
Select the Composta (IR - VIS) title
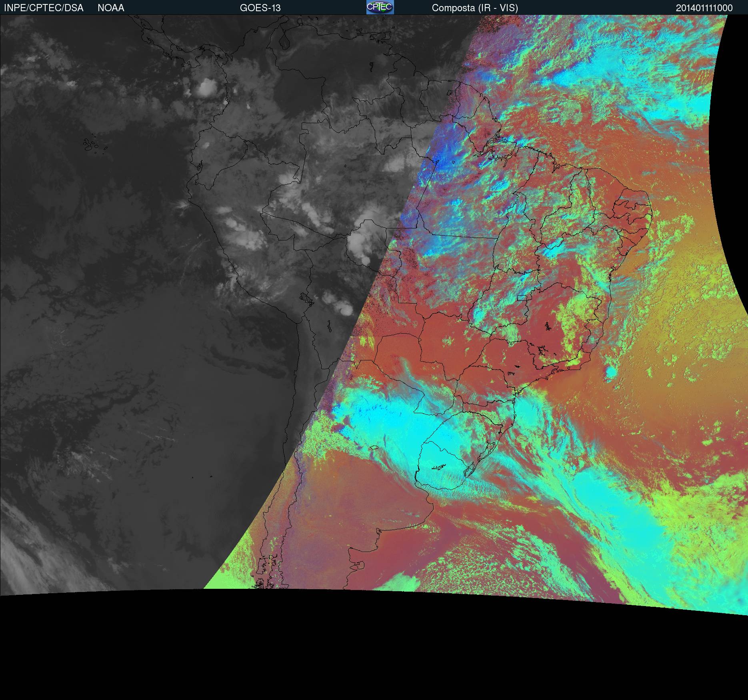pyautogui.click(x=475, y=8)
